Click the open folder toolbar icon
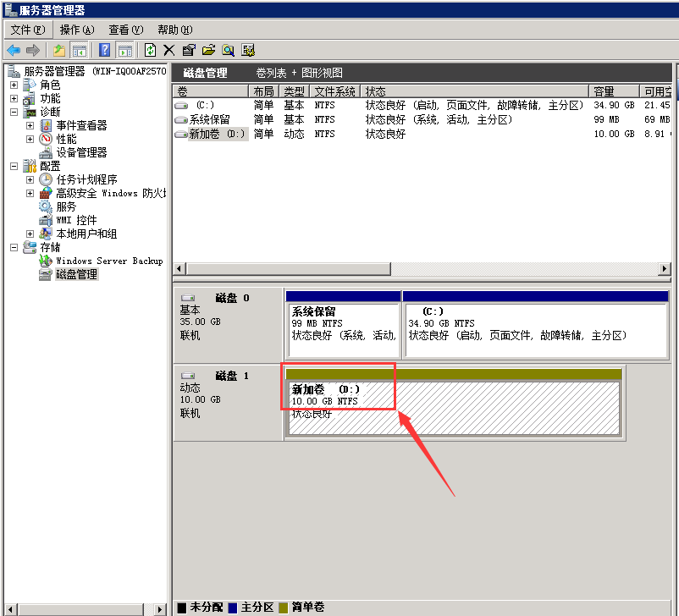Viewport: 679px width, 616px height. (208, 51)
